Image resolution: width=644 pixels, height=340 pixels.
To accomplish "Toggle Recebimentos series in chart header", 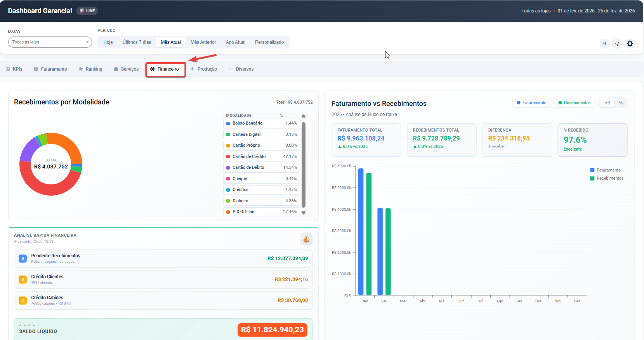I will (574, 103).
